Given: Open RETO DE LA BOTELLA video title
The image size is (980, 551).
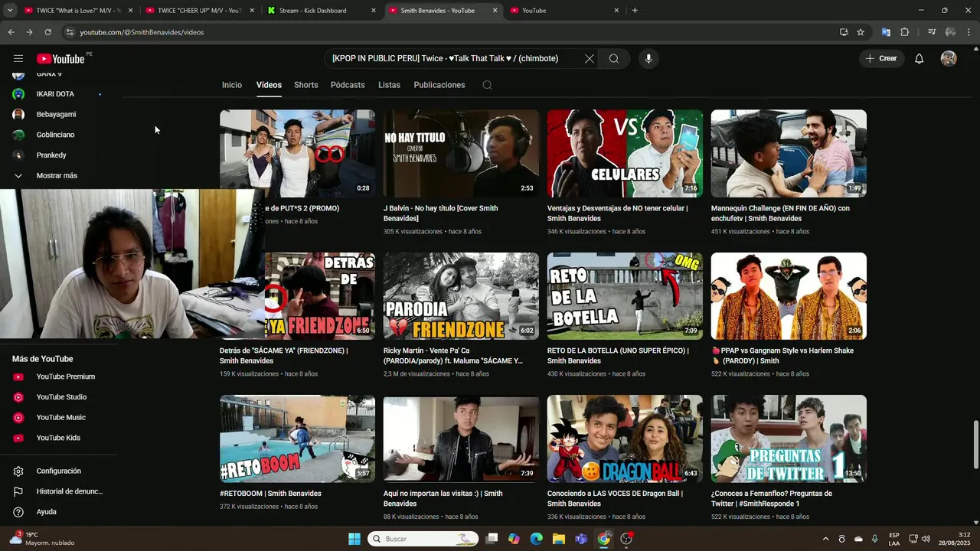Looking at the screenshot, I should tap(618, 356).
